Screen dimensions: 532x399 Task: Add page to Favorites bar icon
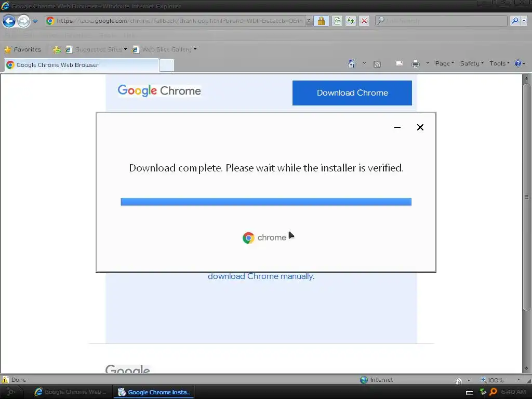(x=57, y=50)
